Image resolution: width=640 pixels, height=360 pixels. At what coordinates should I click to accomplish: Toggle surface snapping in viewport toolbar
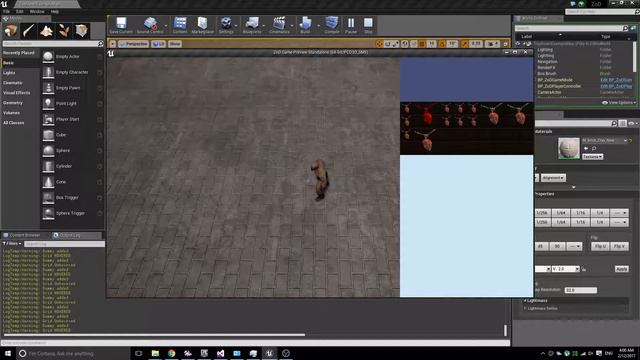coord(413,44)
